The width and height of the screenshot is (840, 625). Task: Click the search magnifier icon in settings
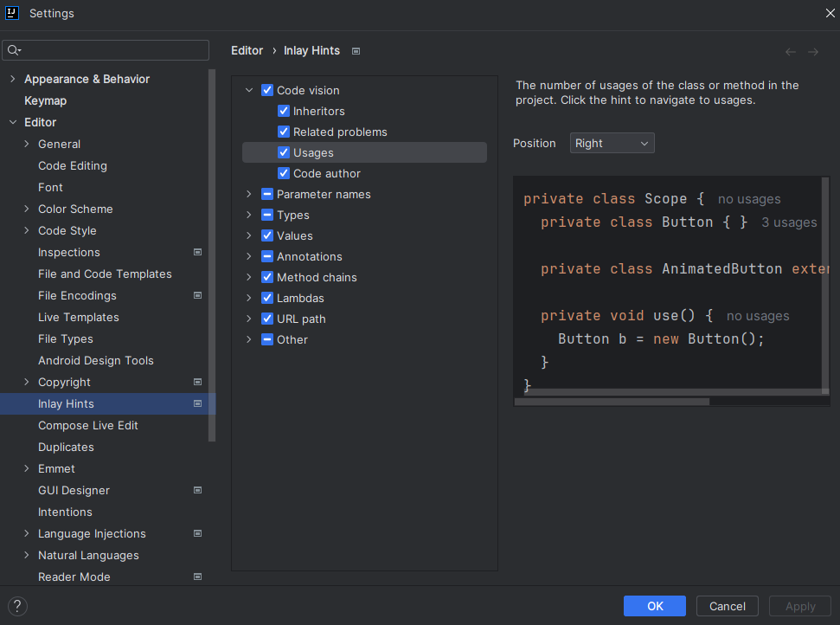pyautogui.click(x=14, y=50)
